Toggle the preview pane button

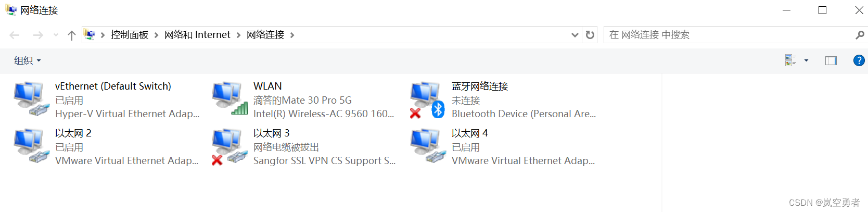point(831,60)
